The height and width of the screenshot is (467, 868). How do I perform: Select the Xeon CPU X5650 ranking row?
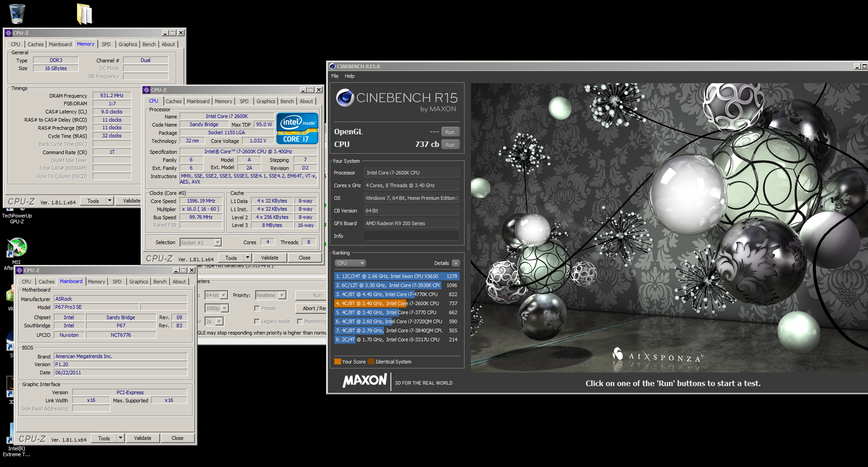(397, 276)
